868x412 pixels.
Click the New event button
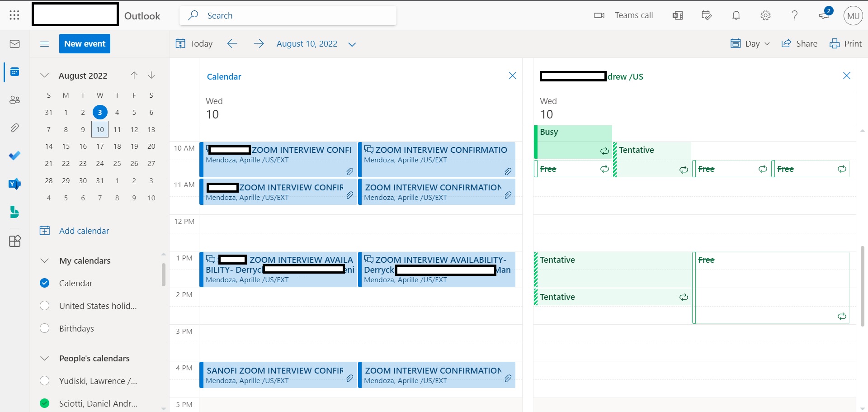(x=85, y=44)
